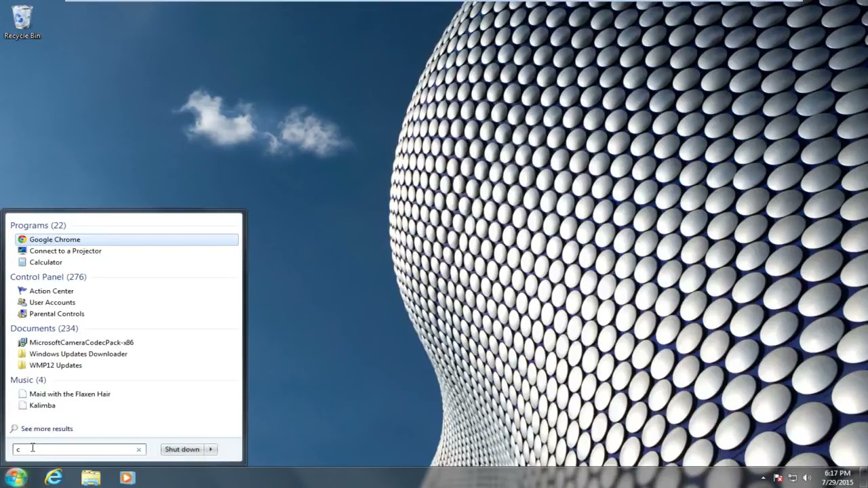Click the Kalimba file icon
868x488 pixels.
coord(22,405)
